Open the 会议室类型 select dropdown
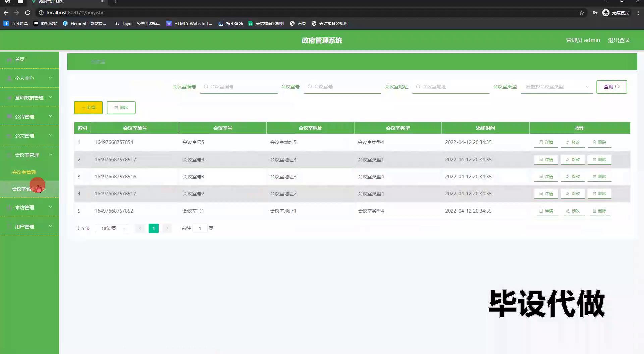 click(556, 87)
